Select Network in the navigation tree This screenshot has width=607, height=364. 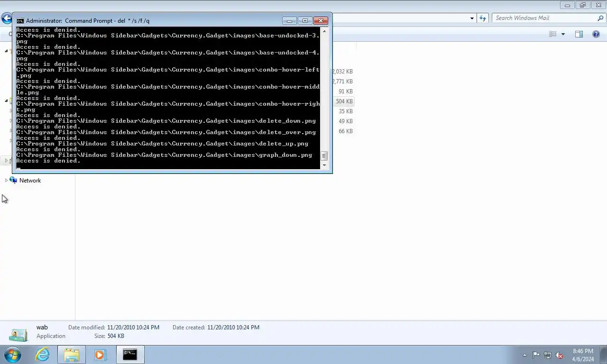(x=30, y=181)
